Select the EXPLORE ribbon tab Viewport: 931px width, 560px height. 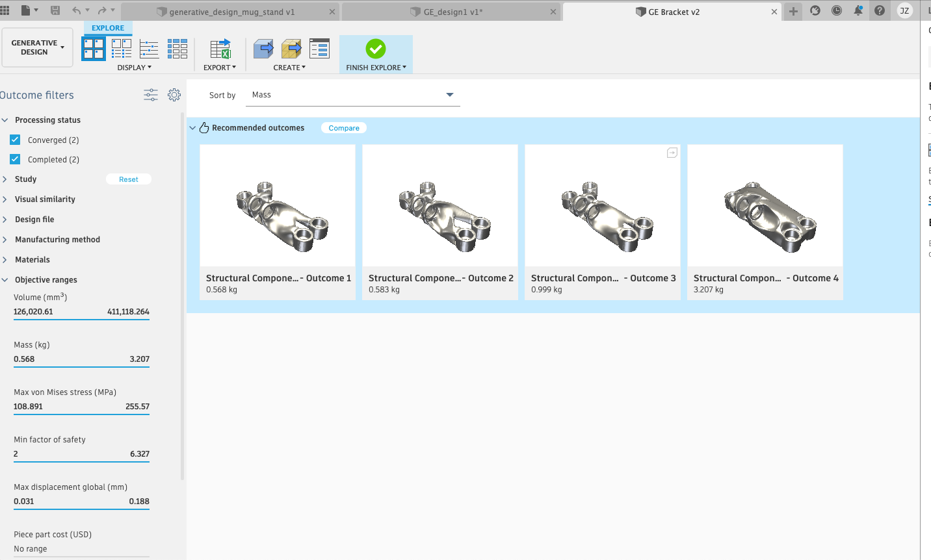[x=108, y=28]
